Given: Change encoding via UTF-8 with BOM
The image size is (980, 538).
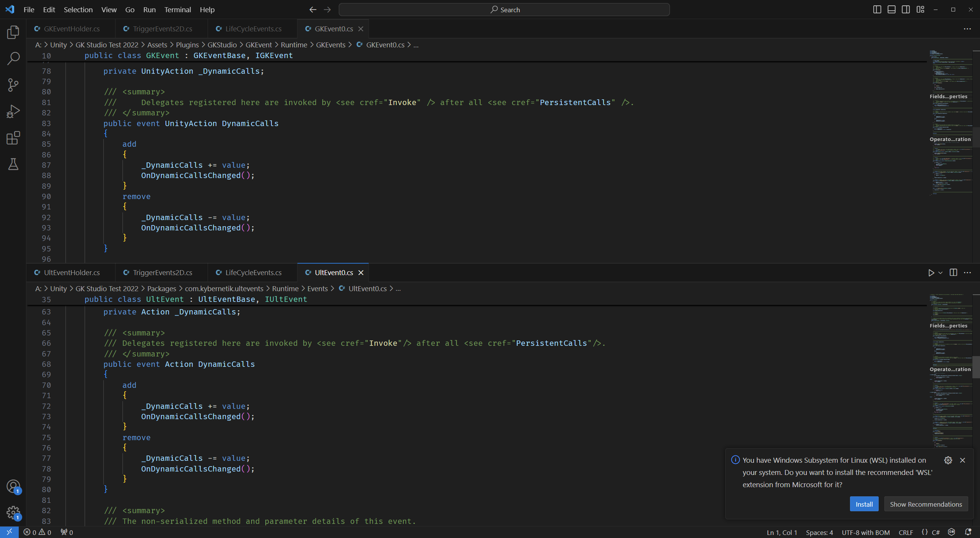Looking at the screenshot, I should point(866,532).
